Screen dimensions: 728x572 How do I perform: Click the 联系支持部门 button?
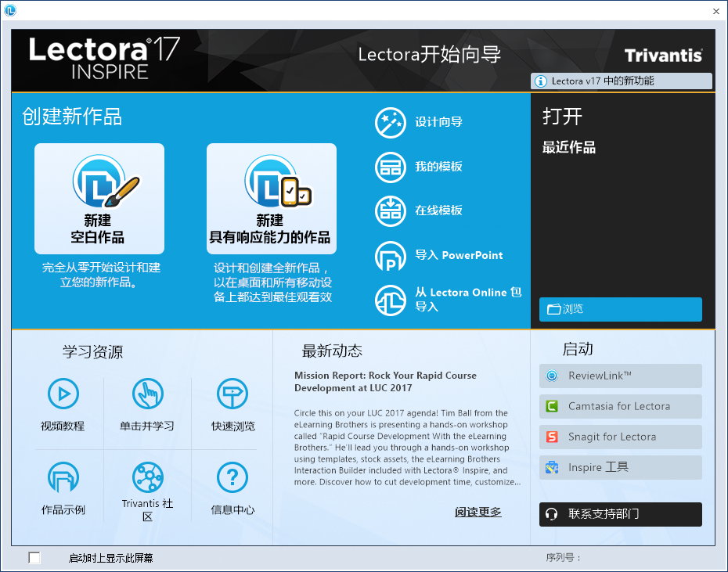[620, 514]
